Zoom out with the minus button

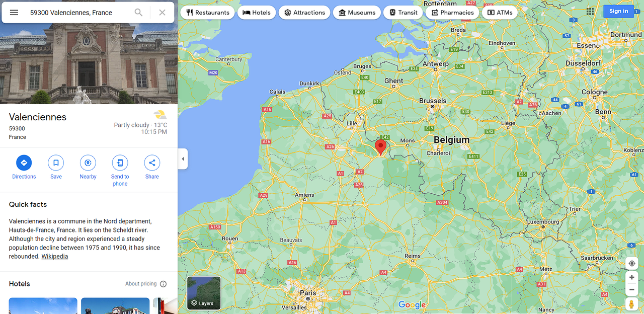[632, 289]
